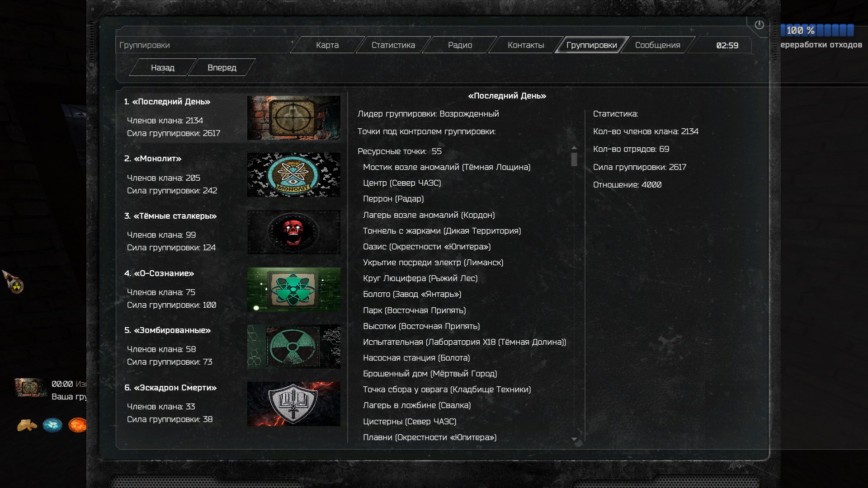This screenshot has height=488, width=868.
Task: Click the resource points scrollbar down arrow
Action: pos(574,439)
